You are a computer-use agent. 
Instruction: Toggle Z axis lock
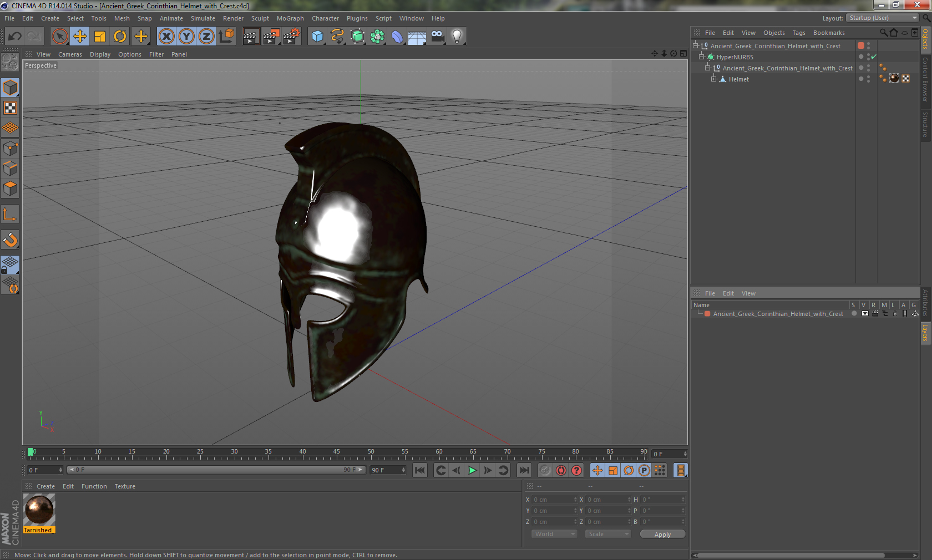206,37
